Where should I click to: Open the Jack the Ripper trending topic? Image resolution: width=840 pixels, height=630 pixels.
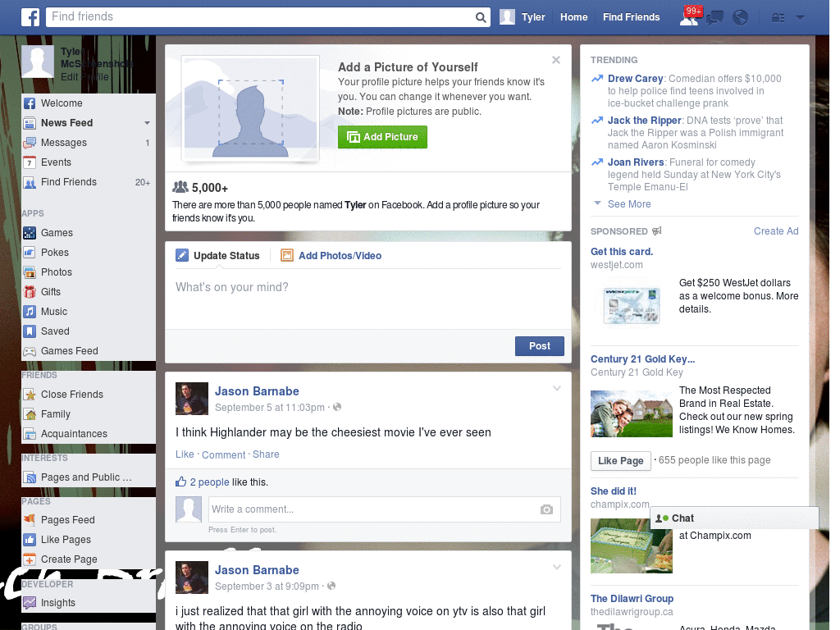tap(645, 121)
